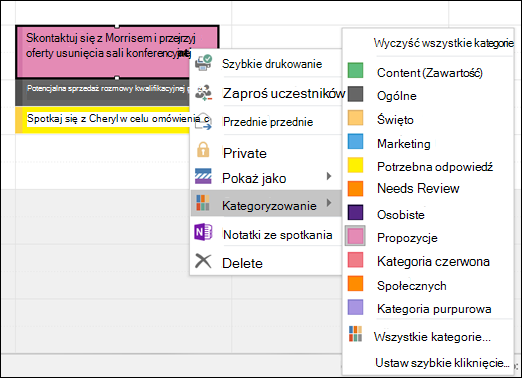The image size is (522, 378).
Task: Select the Content (Zawartość) category label
Action: point(430,73)
